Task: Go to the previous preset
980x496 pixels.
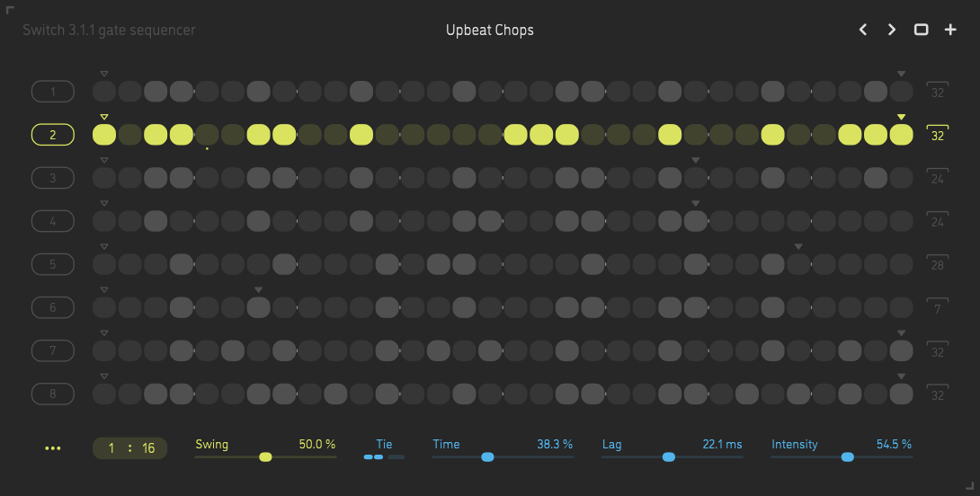Action: (x=863, y=30)
